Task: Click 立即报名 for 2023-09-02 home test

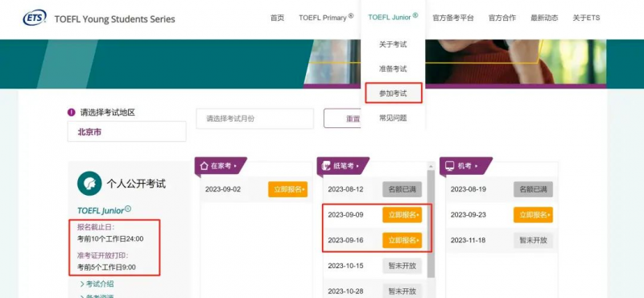Action: point(288,189)
